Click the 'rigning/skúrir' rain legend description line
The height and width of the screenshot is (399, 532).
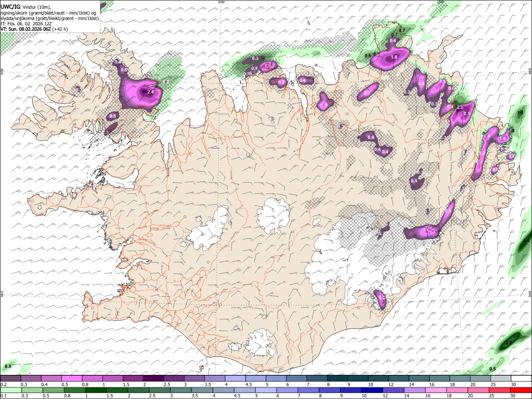(48, 13)
